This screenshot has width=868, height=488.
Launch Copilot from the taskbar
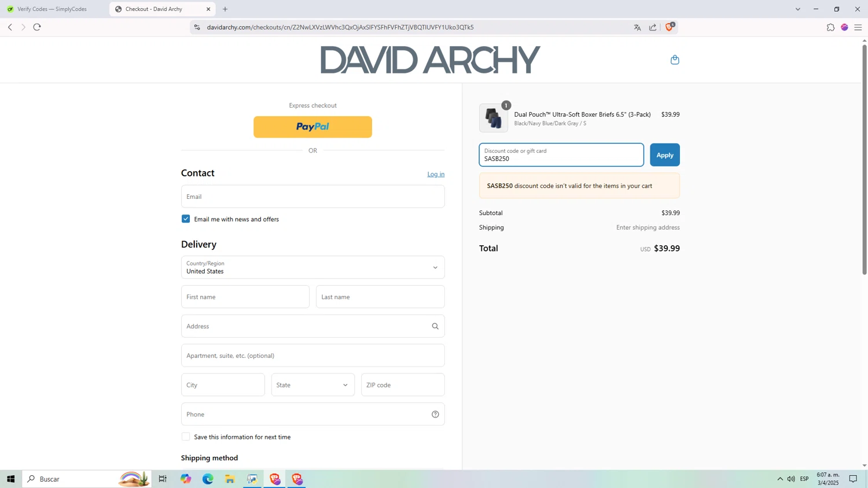[x=186, y=479]
